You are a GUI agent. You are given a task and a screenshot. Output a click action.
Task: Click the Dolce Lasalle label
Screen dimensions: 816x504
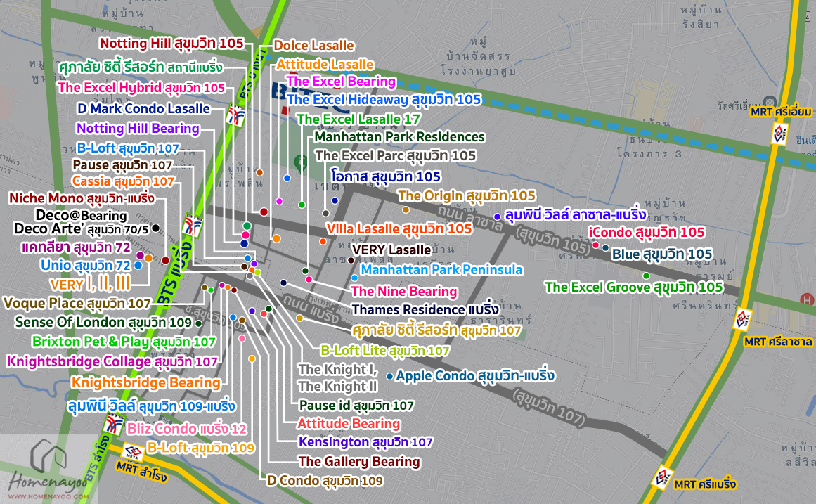pyautogui.click(x=313, y=46)
